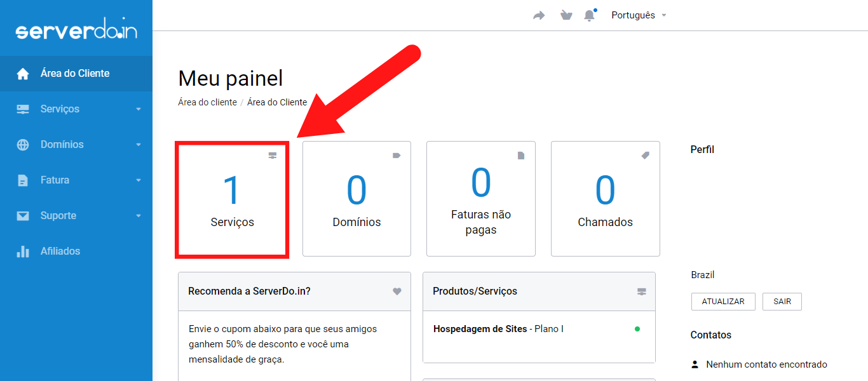Open the Afiliados menu item
Screen dimensions: 868x381
click(x=60, y=251)
